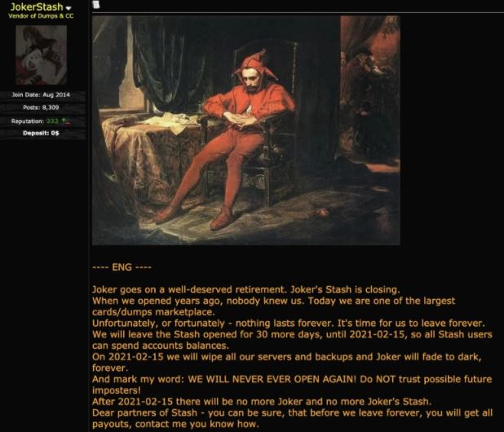Click the post document icon above the painting
This screenshot has width=504, height=432.
click(95, 5)
